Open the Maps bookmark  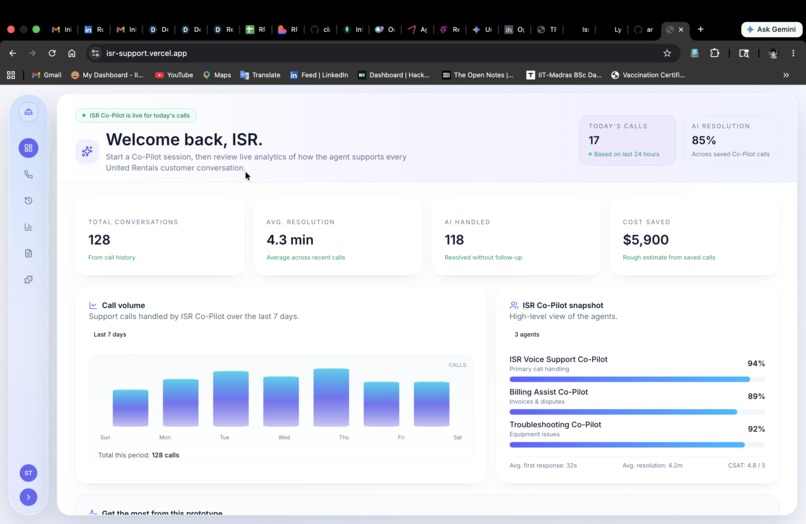tap(217, 75)
